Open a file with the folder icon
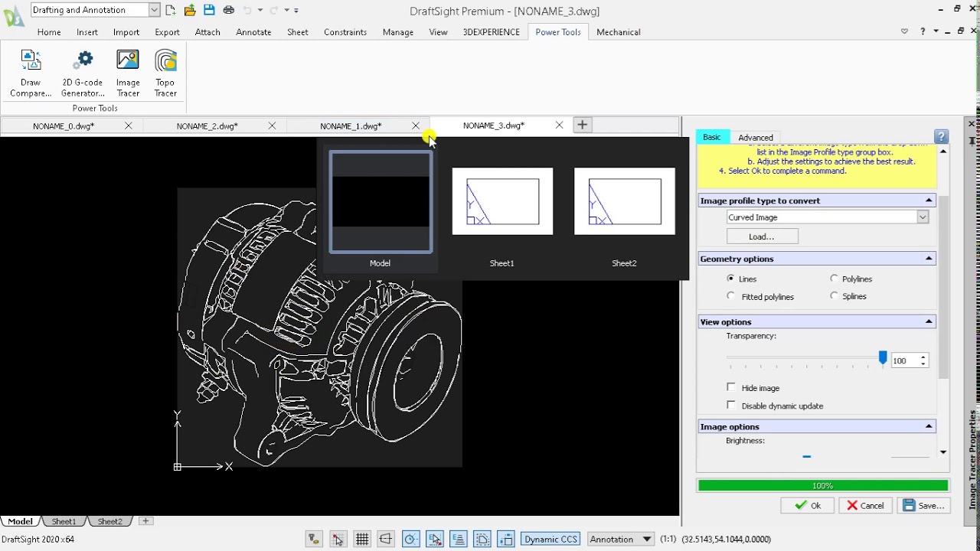980x551 pixels. [x=190, y=10]
